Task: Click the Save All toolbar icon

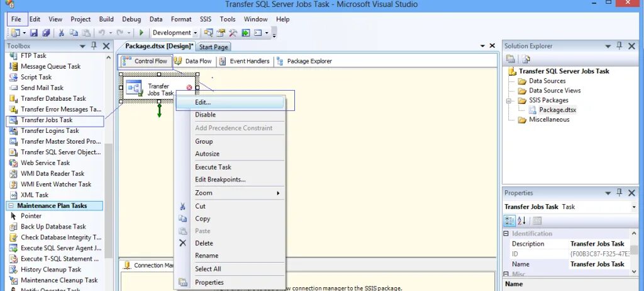Action: (x=46, y=33)
